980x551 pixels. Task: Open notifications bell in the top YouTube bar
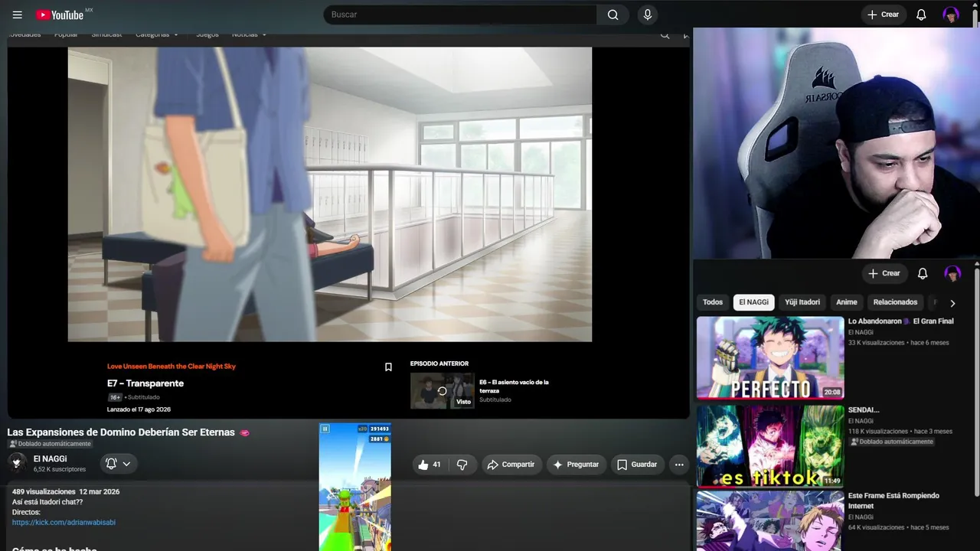(921, 15)
